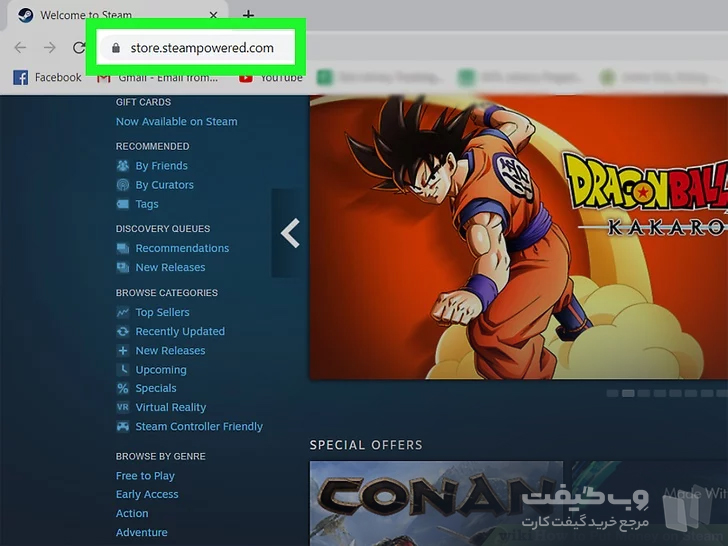This screenshot has width=728, height=546.
Task: Open the Conan special offer thumbnail
Action: pyautogui.click(x=436, y=503)
